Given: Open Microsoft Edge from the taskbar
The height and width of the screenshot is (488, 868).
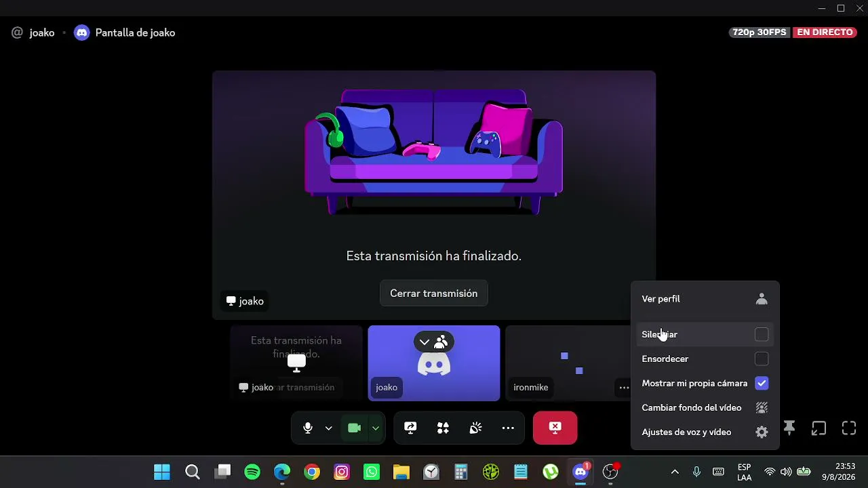Looking at the screenshot, I should pyautogui.click(x=282, y=472).
